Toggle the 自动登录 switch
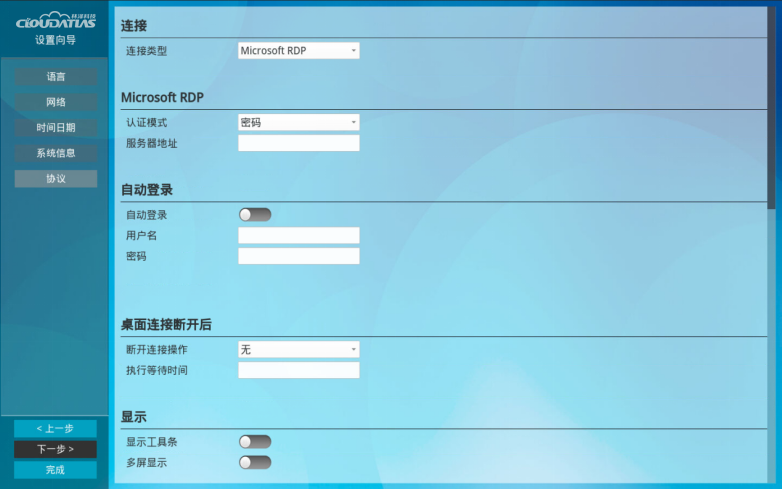The height and width of the screenshot is (489, 783). (255, 214)
